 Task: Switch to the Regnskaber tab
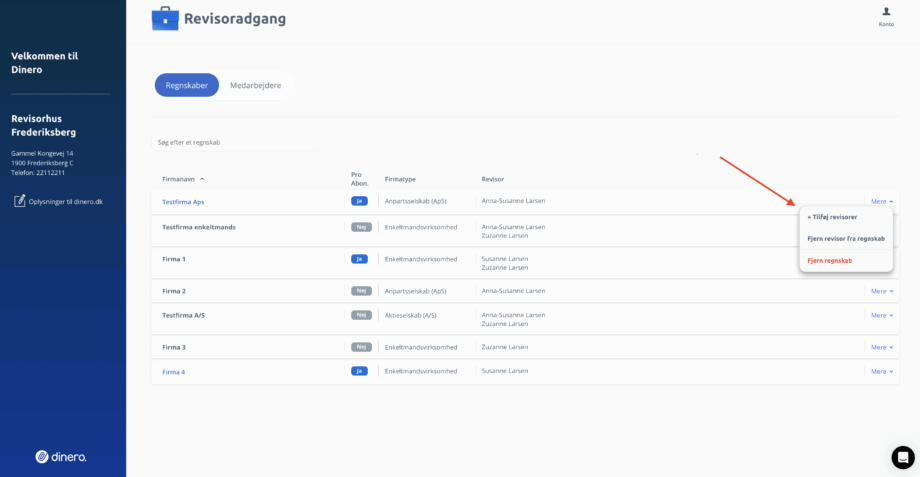click(x=187, y=85)
